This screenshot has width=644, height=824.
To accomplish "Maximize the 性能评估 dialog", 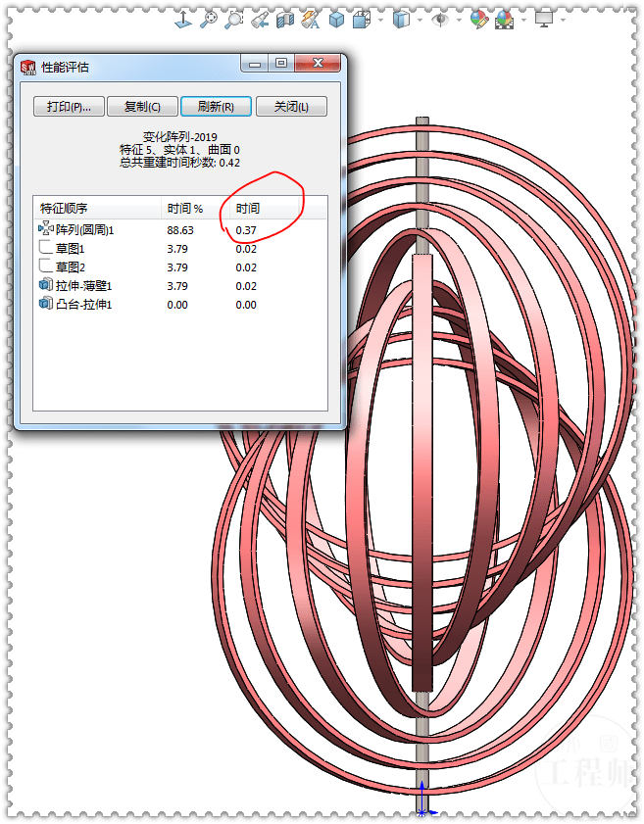I will [281, 63].
